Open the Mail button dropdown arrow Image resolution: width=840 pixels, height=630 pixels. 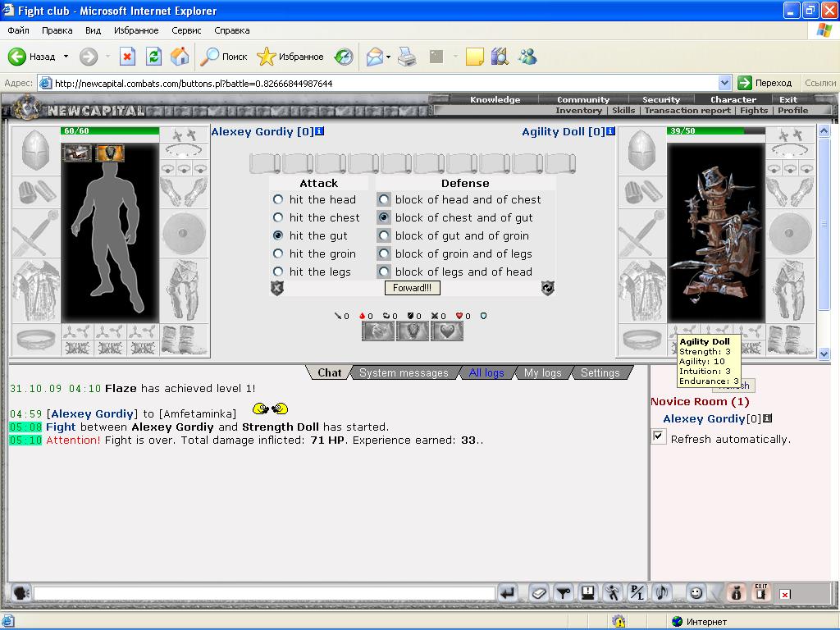pos(388,57)
